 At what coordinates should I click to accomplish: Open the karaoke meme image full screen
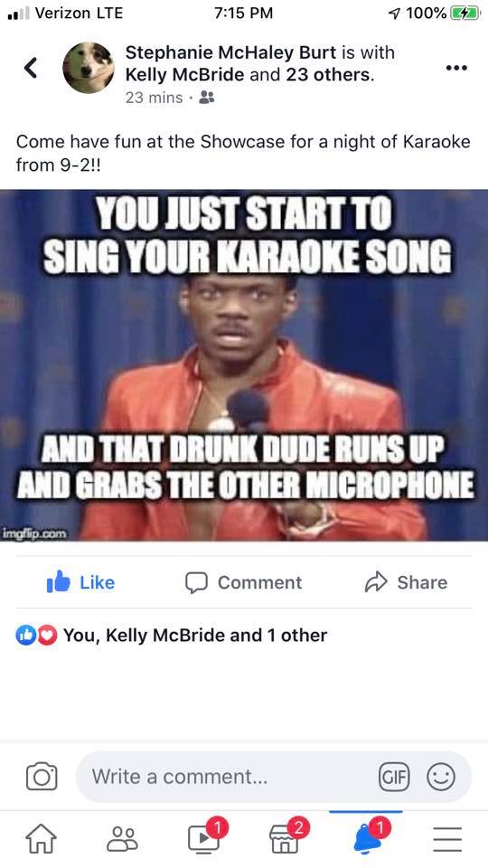(244, 364)
